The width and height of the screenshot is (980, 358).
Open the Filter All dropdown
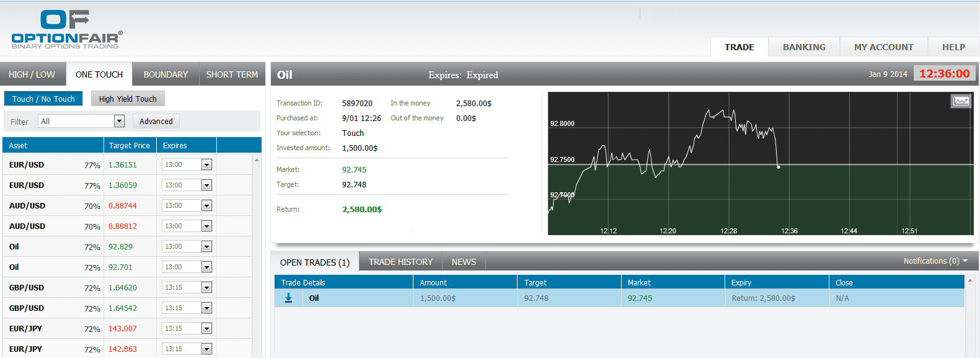81,121
